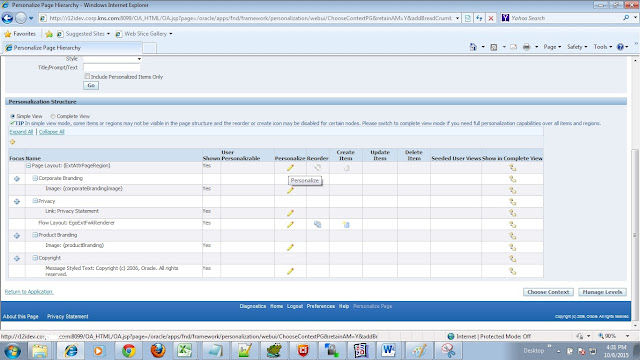Screen dimensions: 640x360
Task: Click Title/Prompt/Text input field
Action: [x=111, y=67]
